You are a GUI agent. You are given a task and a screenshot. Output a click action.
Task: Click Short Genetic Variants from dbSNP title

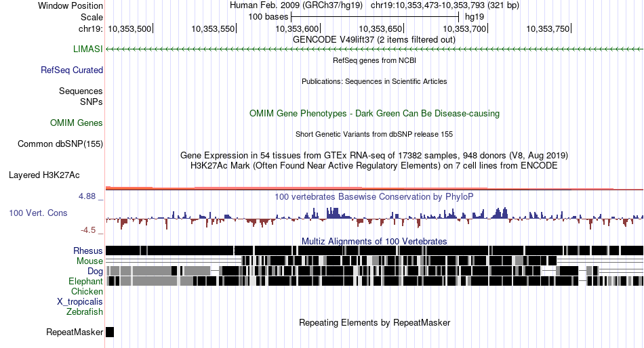pyautogui.click(x=374, y=134)
